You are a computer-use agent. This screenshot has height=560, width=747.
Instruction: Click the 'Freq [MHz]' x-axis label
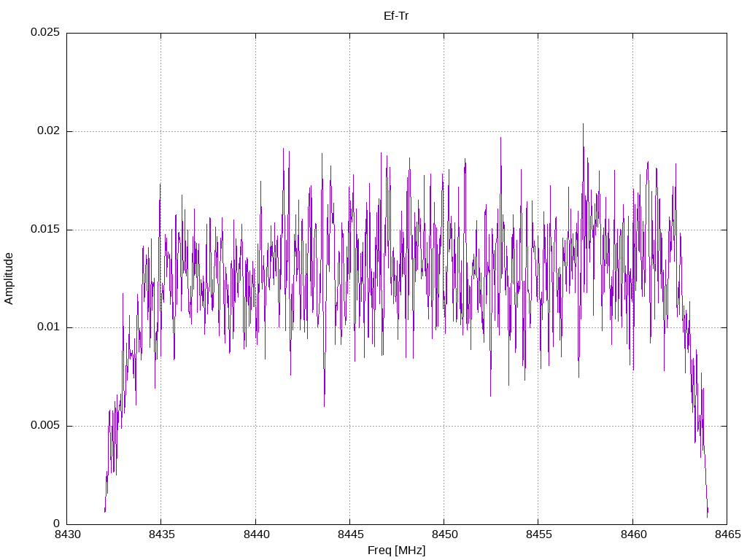396,551
